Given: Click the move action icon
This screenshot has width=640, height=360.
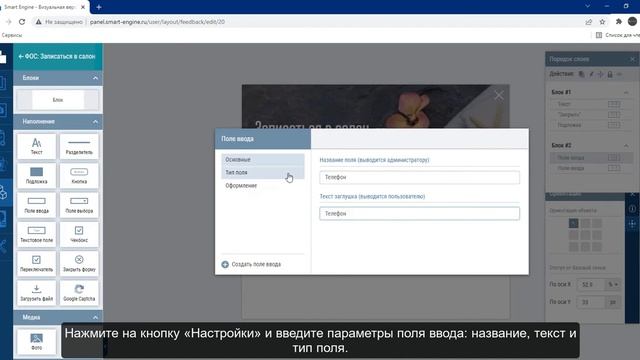Looking at the screenshot, I should pyautogui.click(x=600, y=74).
